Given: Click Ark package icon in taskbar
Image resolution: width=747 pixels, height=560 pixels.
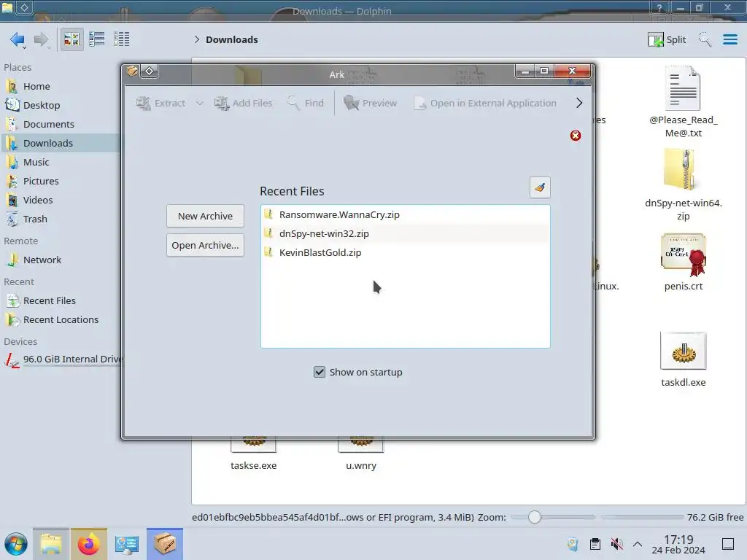Looking at the screenshot, I should (165, 544).
